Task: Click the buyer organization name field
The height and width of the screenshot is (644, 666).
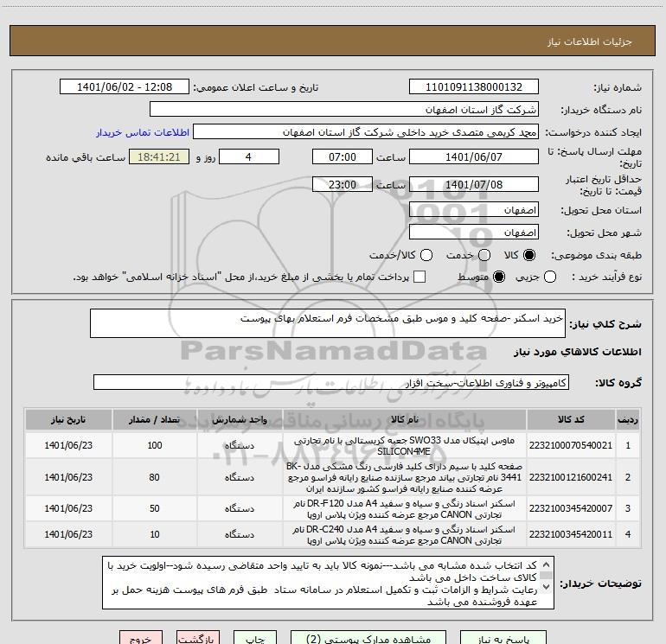Action: pos(344,109)
